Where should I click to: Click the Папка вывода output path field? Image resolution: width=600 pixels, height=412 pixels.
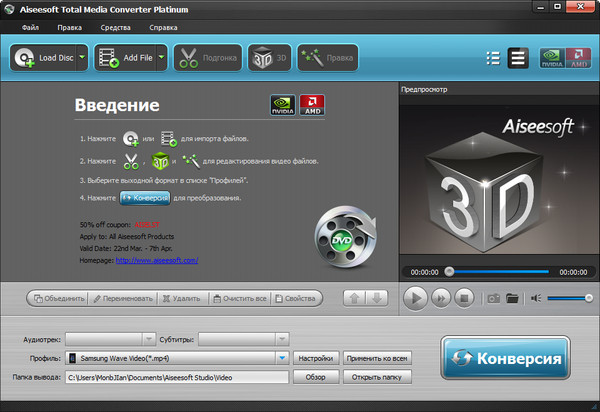[177, 377]
